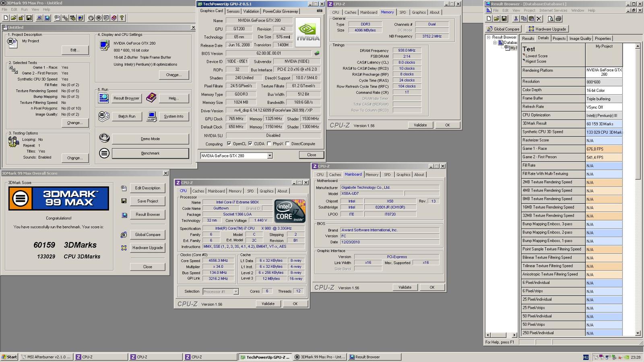Open Image Quality tab in Result Browser

(580, 39)
